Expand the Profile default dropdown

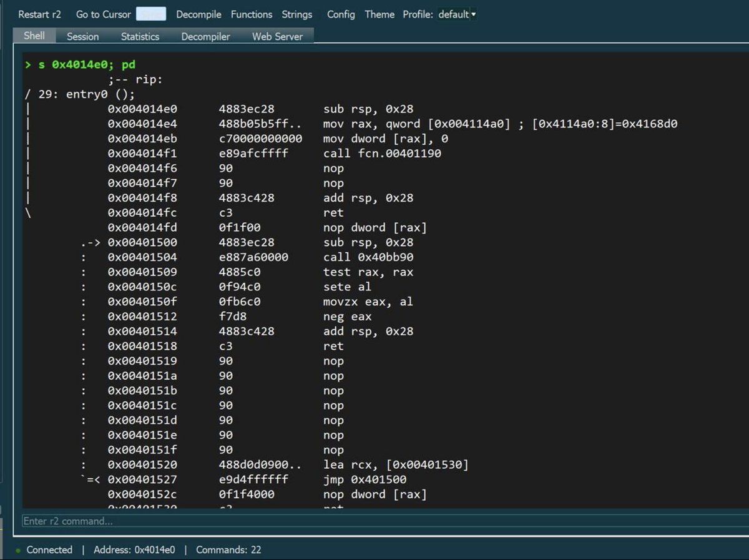pyautogui.click(x=457, y=14)
